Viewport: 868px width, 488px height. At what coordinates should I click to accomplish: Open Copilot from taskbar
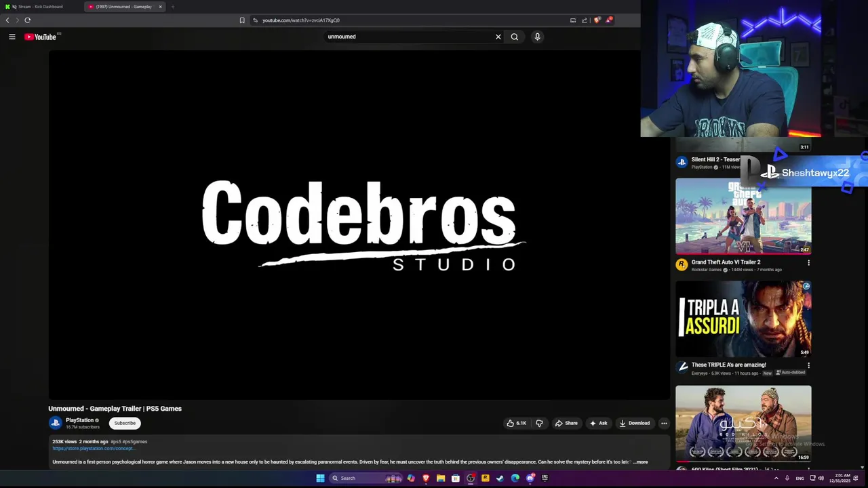click(x=411, y=478)
